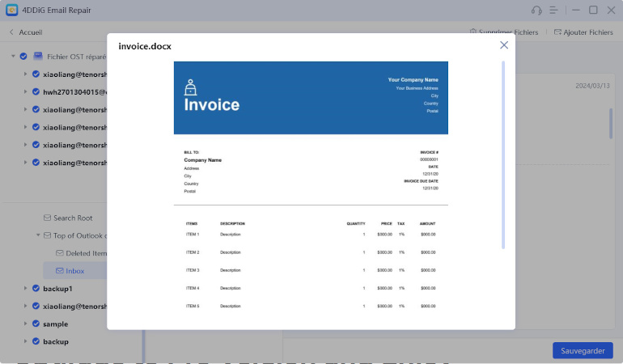
Task: Collapse the Fichier OST réparé tree root
Action: [13, 57]
